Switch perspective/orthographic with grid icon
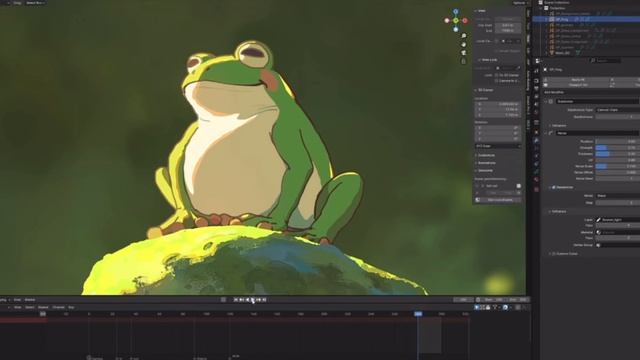Image resolution: width=640 pixels, height=360 pixels. coord(463,61)
